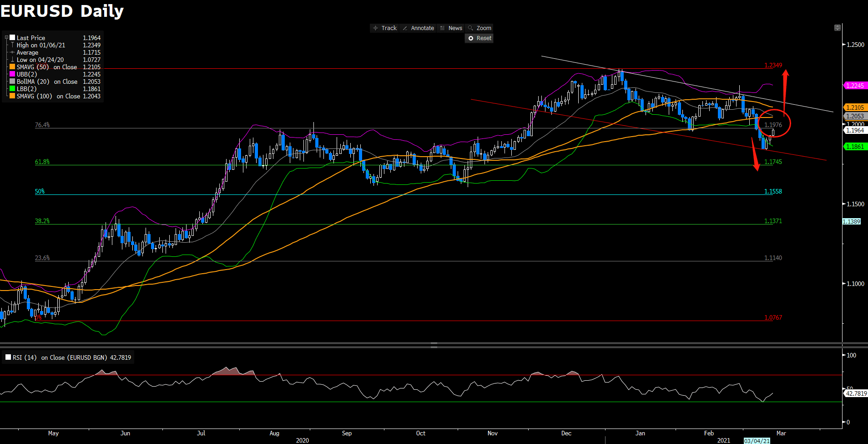Click the red 1.2349 high level label
868x444 pixels.
tap(773, 65)
